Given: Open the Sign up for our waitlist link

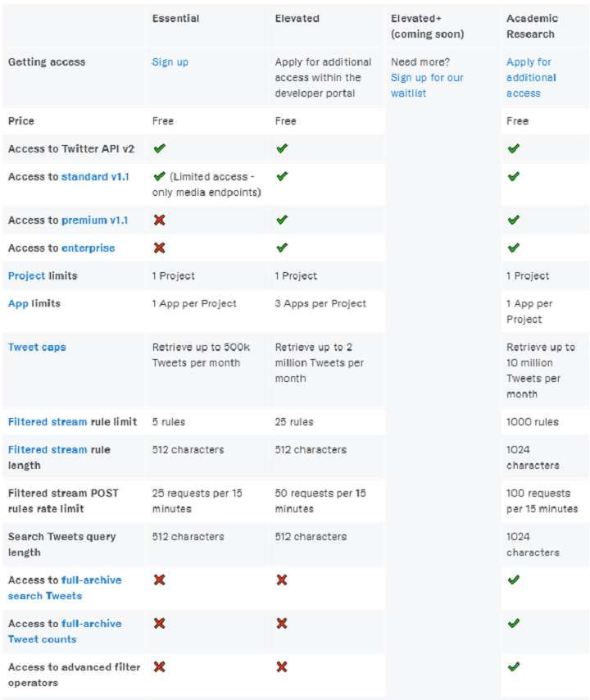Looking at the screenshot, I should pos(427,85).
